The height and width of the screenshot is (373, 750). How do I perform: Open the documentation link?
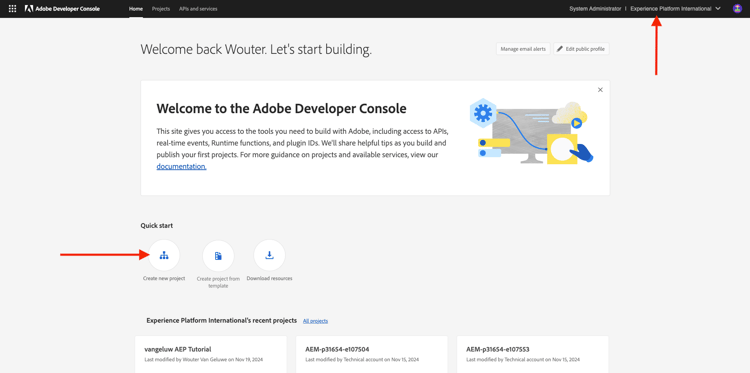tap(181, 167)
